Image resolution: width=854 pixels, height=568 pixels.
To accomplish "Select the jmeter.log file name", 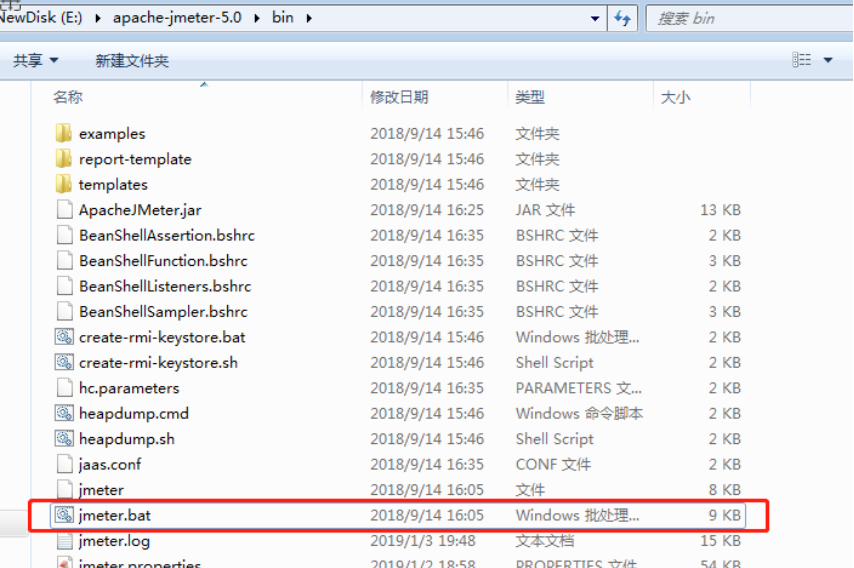I will point(114,541).
